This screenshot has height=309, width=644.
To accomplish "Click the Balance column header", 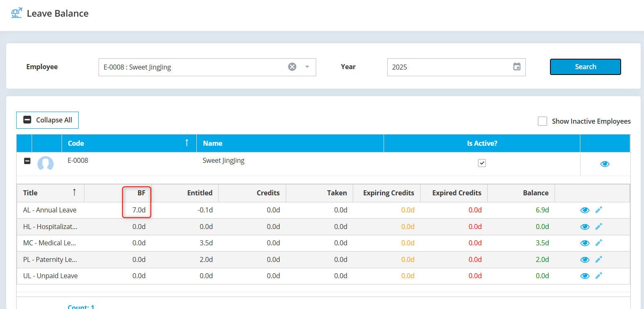I will pos(521,193).
